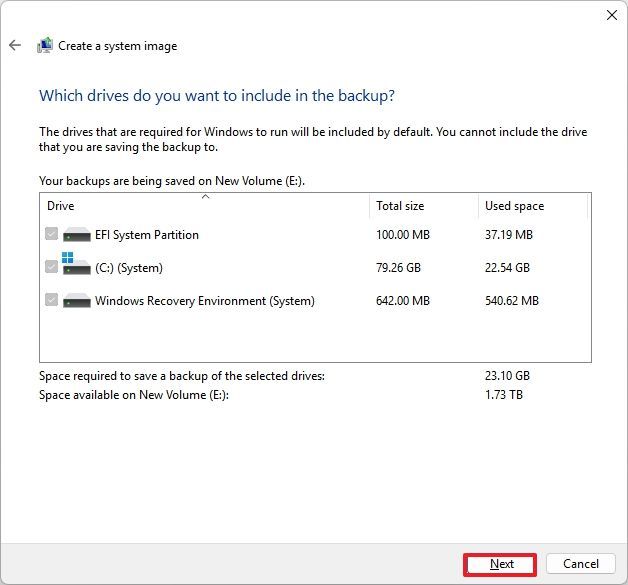The height and width of the screenshot is (585, 628).
Task: Select the EFI System Partition row label
Action: 146,235
